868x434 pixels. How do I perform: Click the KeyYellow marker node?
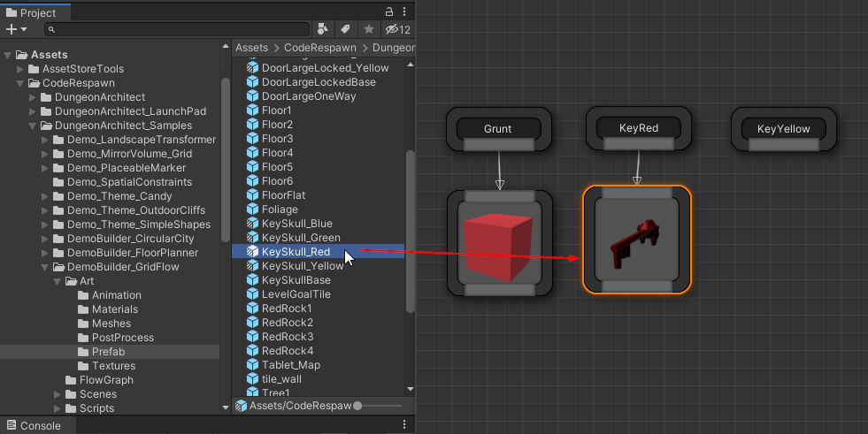(783, 129)
